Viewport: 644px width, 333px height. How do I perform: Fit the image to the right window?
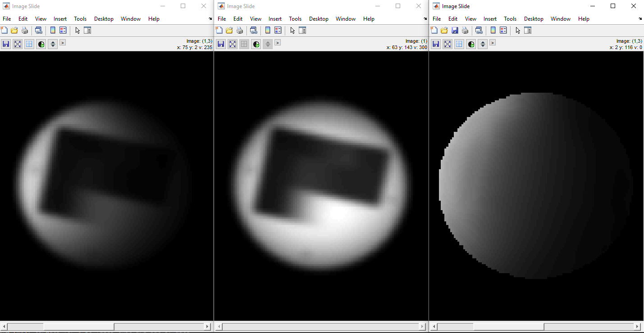[x=448, y=44]
